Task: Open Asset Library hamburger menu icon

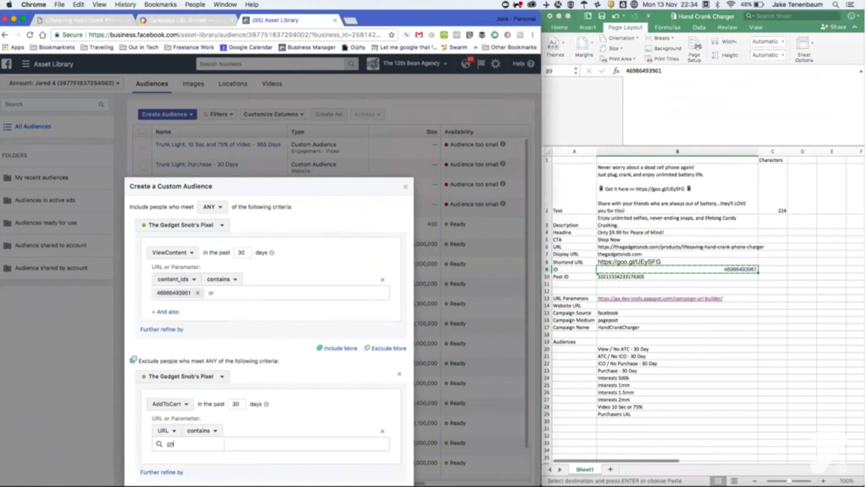Action: click(x=25, y=64)
